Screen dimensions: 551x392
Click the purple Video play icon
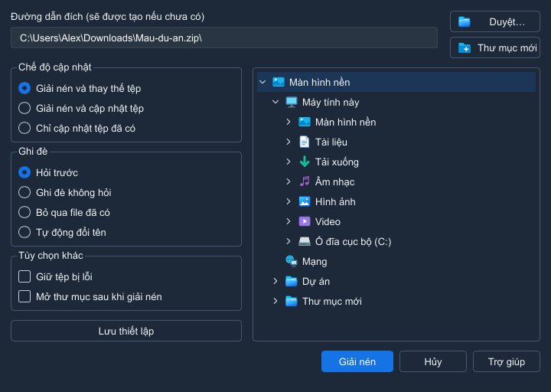pyautogui.click(x=305, y=221)
